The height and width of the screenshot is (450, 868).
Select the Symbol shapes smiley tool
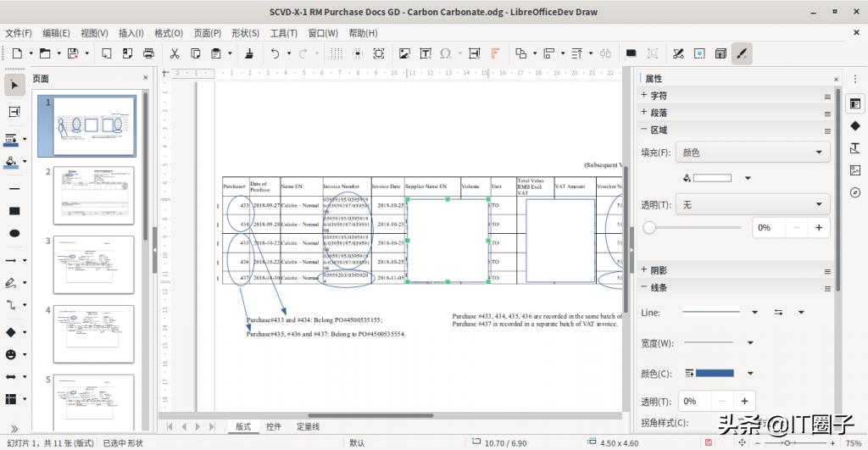click(x=11, y=354)
